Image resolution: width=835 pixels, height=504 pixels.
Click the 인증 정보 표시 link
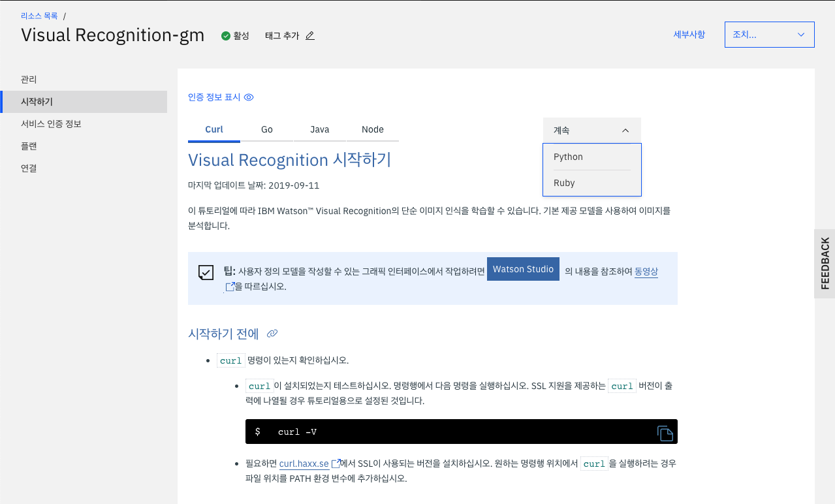pyautogui.click(x=214, y=97)
